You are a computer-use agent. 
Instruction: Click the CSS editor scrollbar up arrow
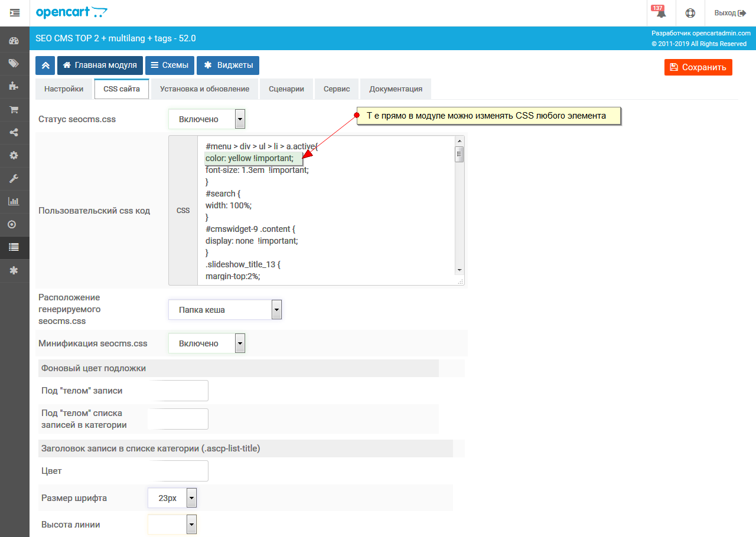(459, 140)
